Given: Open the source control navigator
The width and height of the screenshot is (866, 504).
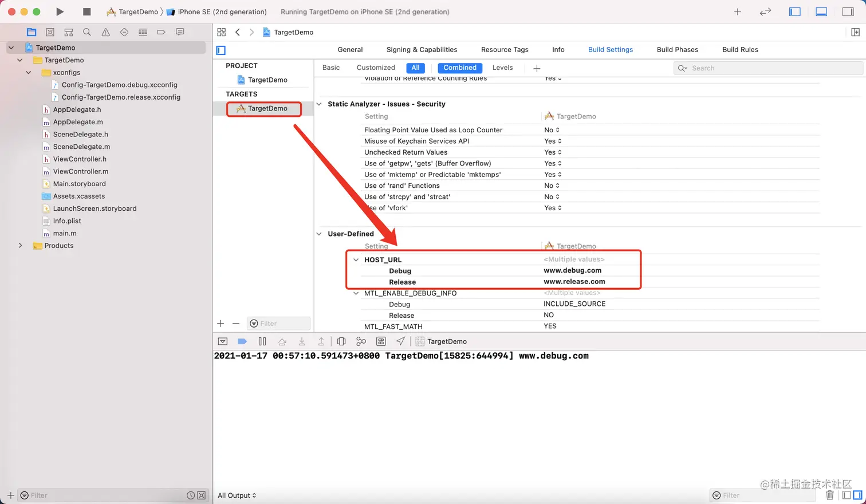Looking at the screenshot, I should pos(50,32).
